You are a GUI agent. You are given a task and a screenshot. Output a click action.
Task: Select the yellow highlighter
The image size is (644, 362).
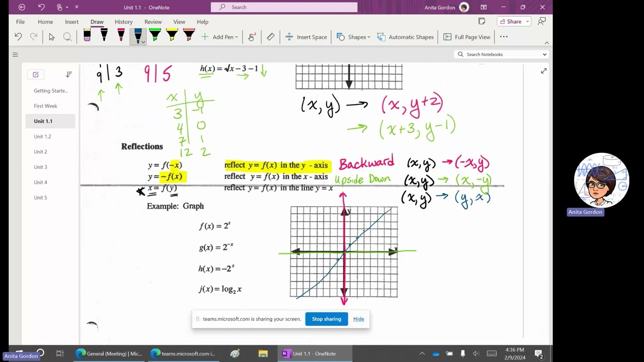[x=172, y=36]
